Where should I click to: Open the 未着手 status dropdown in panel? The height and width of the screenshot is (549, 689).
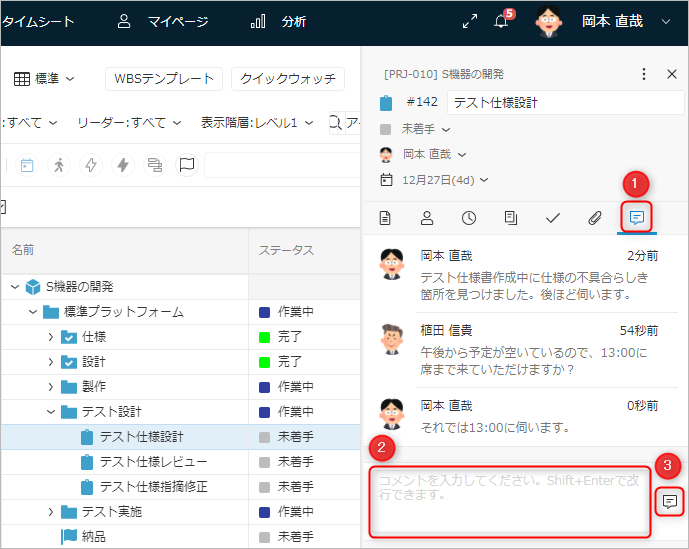[425, 129]
